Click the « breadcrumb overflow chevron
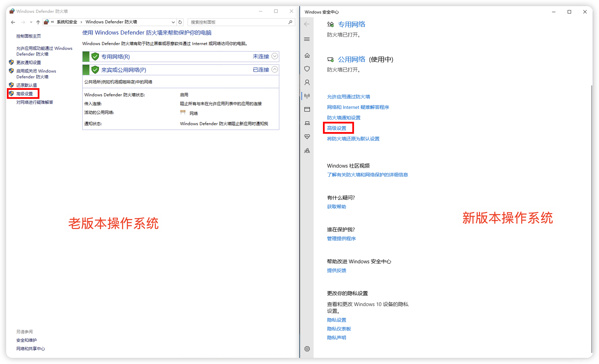The width and height of the screenshot is (599, 364). point(52,22)
